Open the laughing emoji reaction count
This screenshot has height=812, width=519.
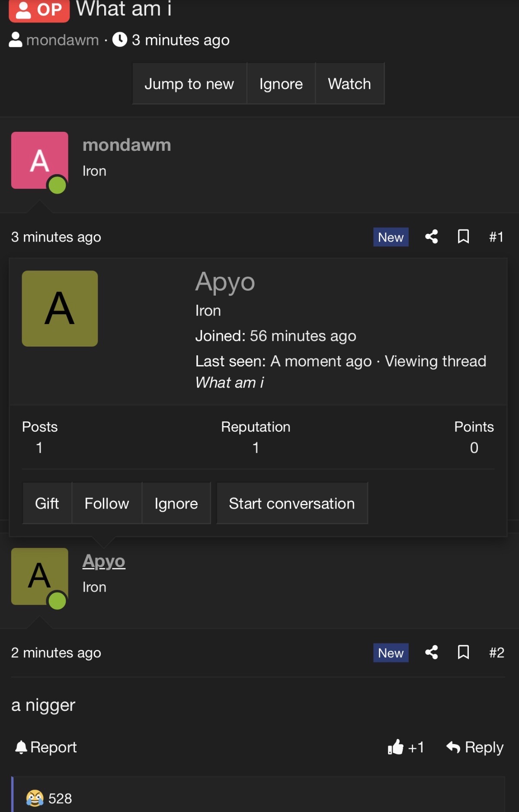pyautogui.click(x=49, y=798)
